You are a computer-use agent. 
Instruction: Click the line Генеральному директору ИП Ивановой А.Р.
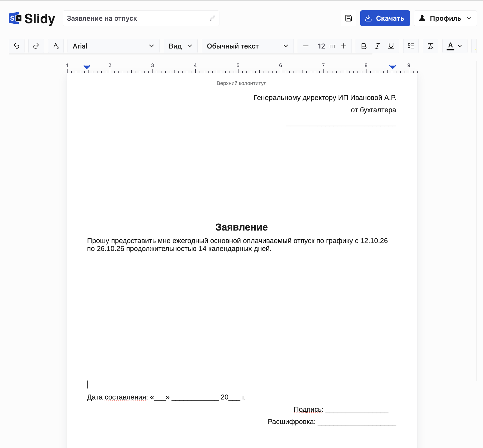tap(325, 98)
